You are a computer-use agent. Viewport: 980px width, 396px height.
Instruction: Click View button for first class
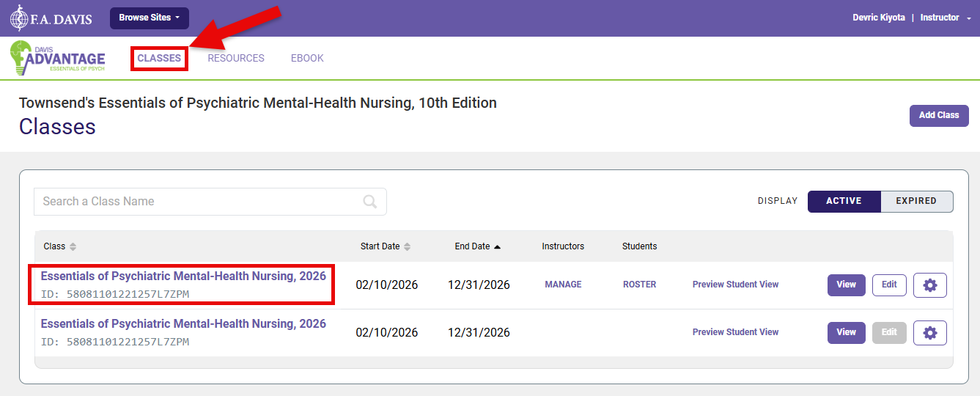click(x=846, y=285)
